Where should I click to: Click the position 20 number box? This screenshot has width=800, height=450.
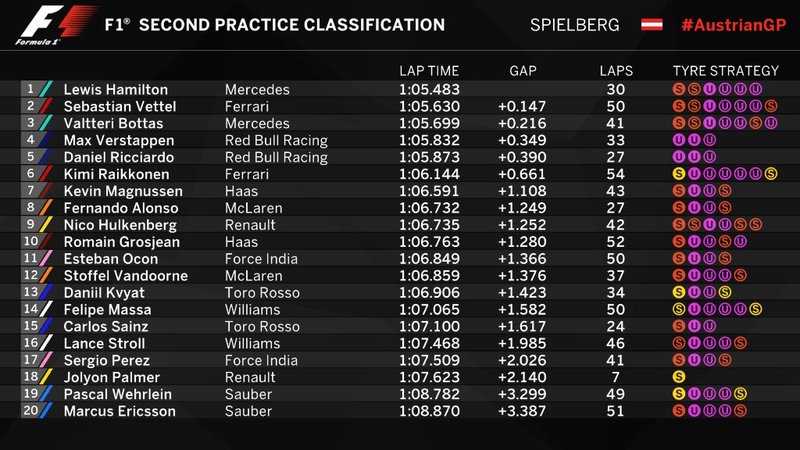tap(30, 410)
